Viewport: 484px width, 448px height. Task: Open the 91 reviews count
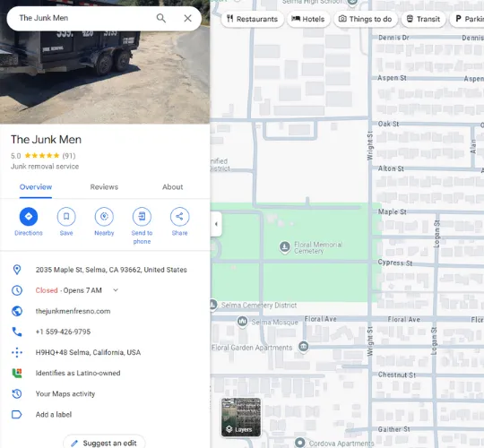(x=69, y=156)
